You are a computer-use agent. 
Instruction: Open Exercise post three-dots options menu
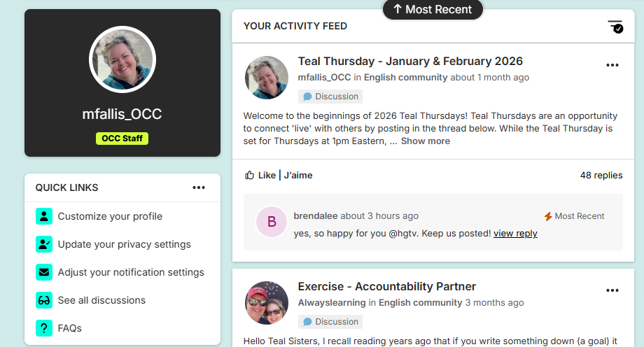[x=612, y=290]
